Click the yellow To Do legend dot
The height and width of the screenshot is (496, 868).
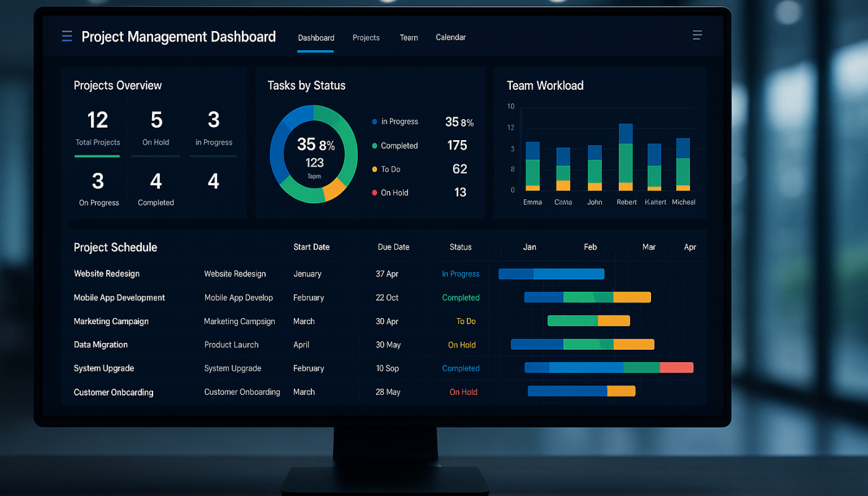[374, 169]
